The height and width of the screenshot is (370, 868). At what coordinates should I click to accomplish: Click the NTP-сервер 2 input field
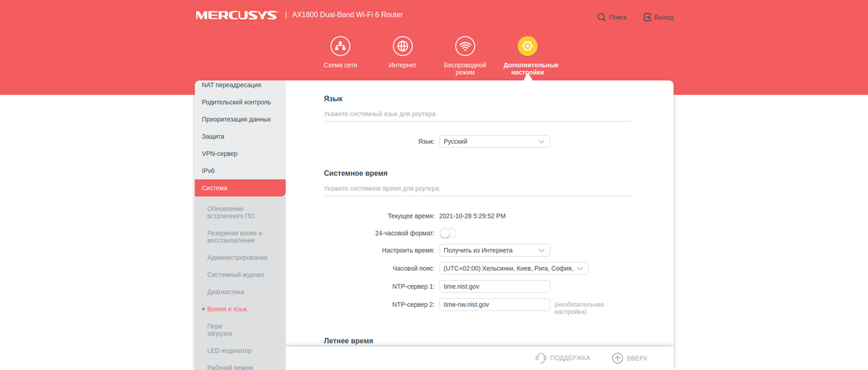[494, 305]
